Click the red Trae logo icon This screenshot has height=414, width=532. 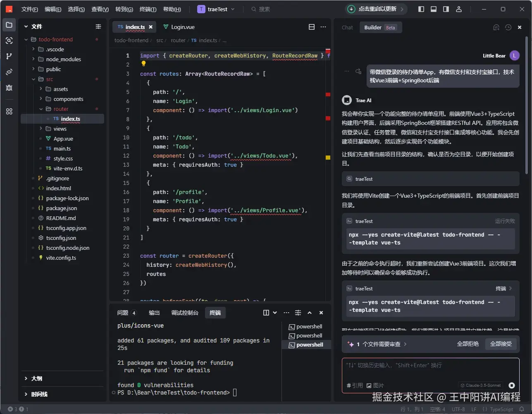[9, 9]
